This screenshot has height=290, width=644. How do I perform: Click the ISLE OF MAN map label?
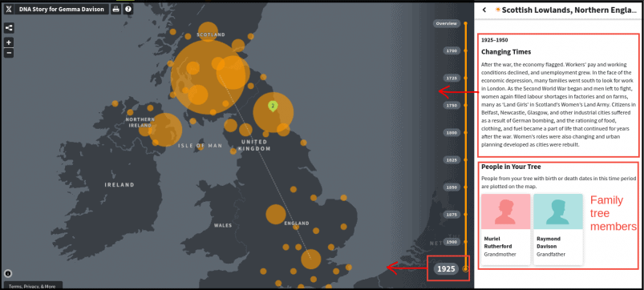coord(200,146)
